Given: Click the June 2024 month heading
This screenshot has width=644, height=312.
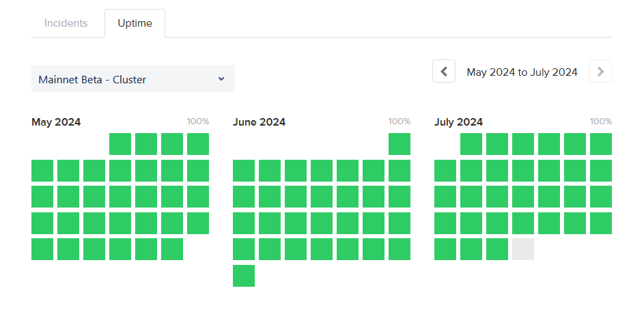Looking at the screenshot, I should 259,122.
